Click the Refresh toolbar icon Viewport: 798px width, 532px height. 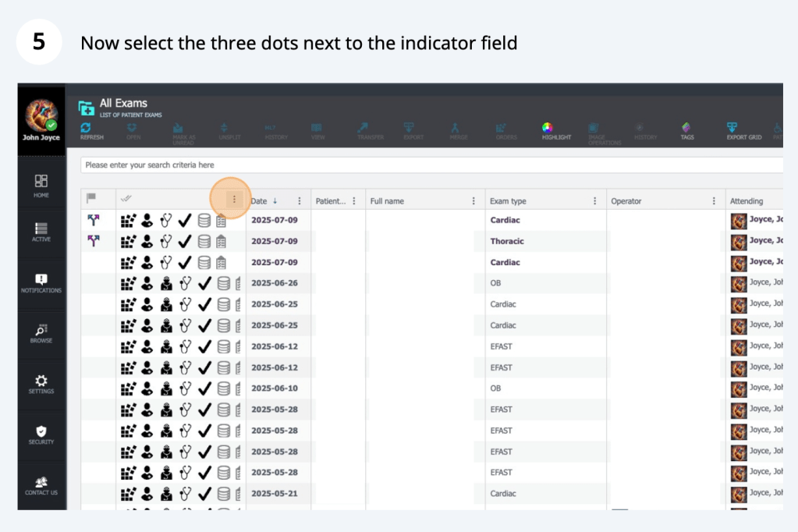point(91,129)
